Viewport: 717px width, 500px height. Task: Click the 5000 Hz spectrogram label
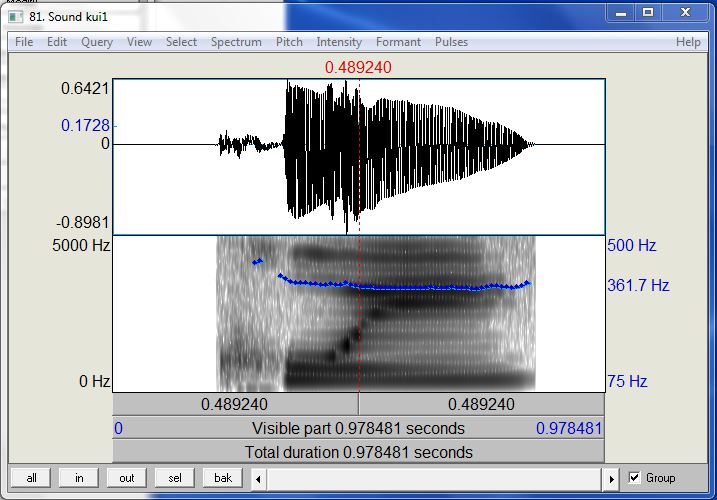[x=81, y=246]
